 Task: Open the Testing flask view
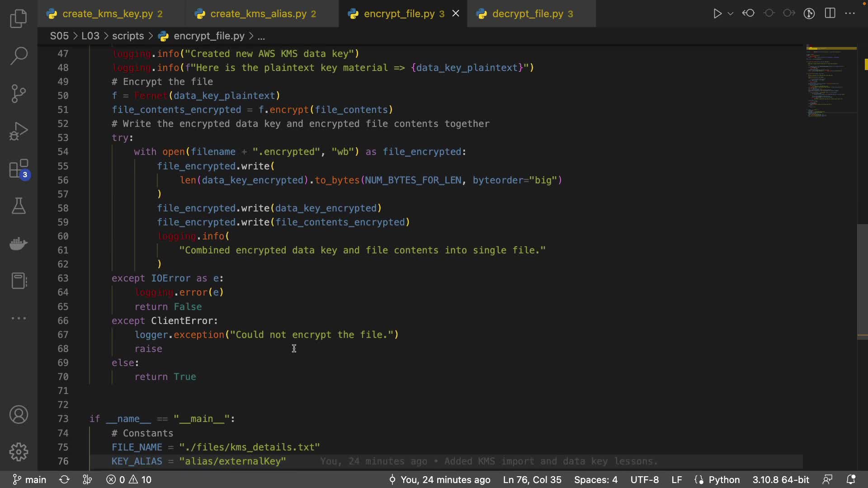point(19,206)
